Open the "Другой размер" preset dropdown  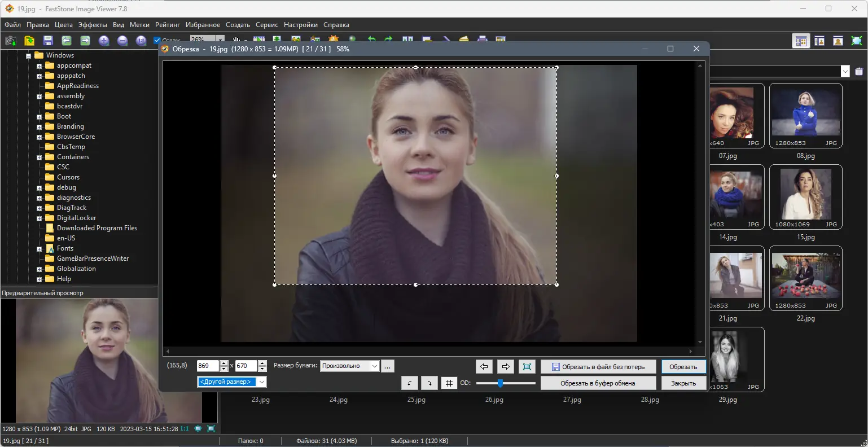click(x=261, y=382)
